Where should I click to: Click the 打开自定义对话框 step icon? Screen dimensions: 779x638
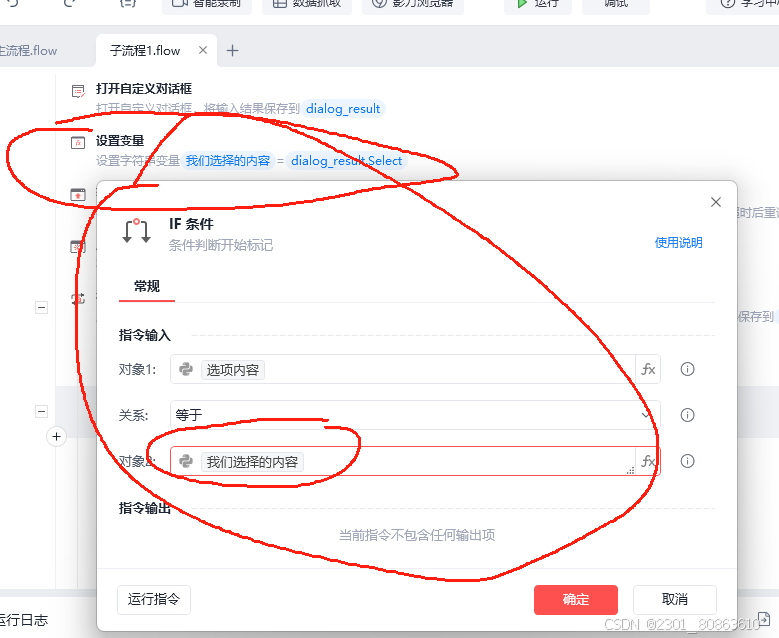[x=78, y=91]
